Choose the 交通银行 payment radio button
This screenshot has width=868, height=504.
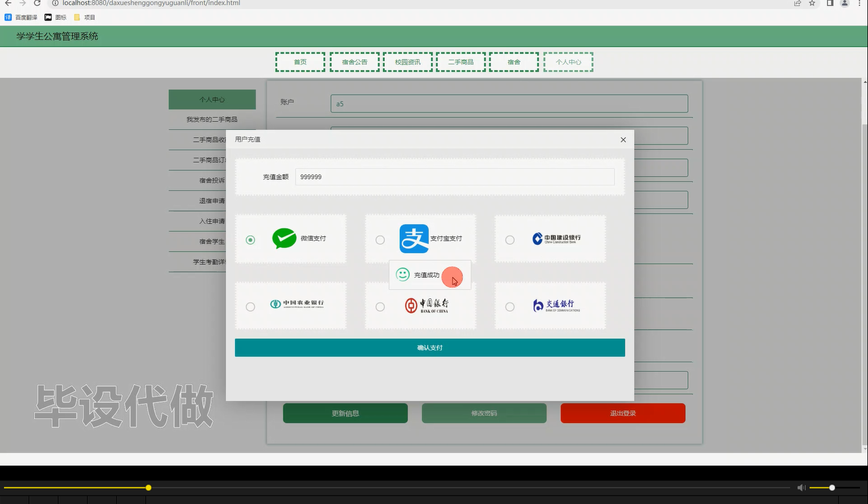(x=510, y=306)
